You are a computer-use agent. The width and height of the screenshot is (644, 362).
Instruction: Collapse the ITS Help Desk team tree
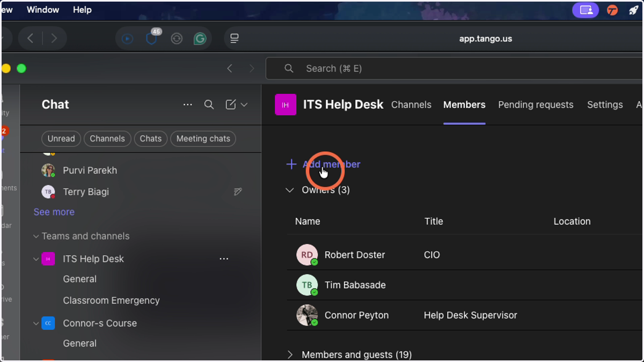click(36, 259)
